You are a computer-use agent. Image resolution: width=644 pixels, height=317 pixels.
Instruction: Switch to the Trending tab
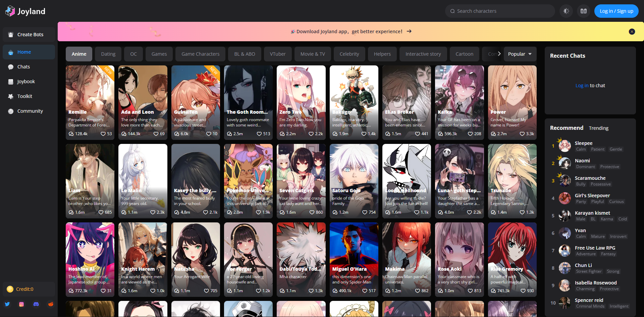(x=598, y=128)
